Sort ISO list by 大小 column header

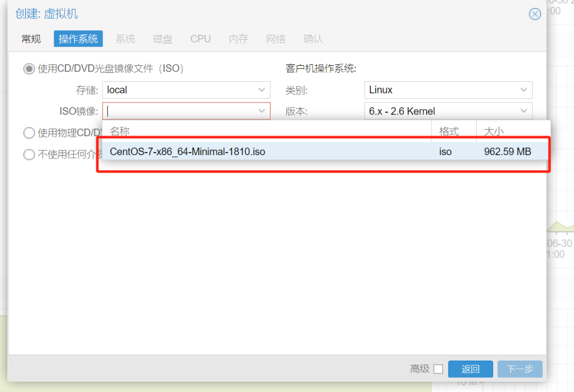(512, 131)
